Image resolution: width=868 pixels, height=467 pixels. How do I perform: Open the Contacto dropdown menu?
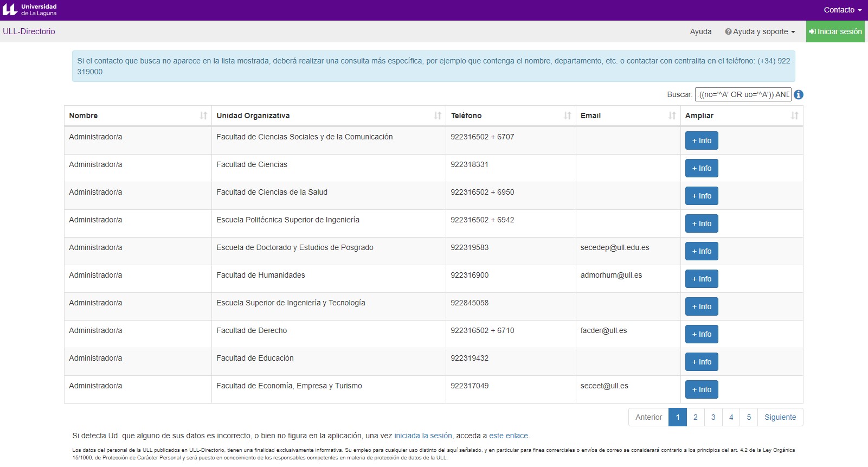tap(842, 10)
